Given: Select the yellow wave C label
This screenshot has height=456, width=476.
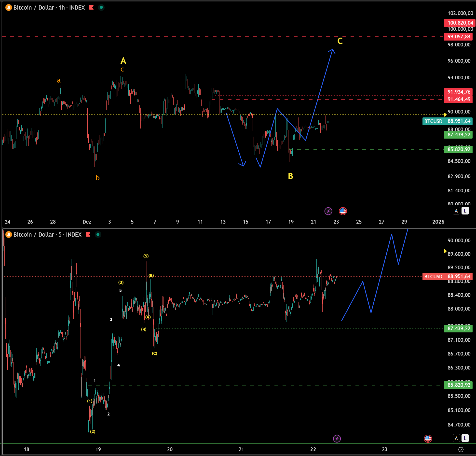Looking at the screenshot, I should [340, 41].
